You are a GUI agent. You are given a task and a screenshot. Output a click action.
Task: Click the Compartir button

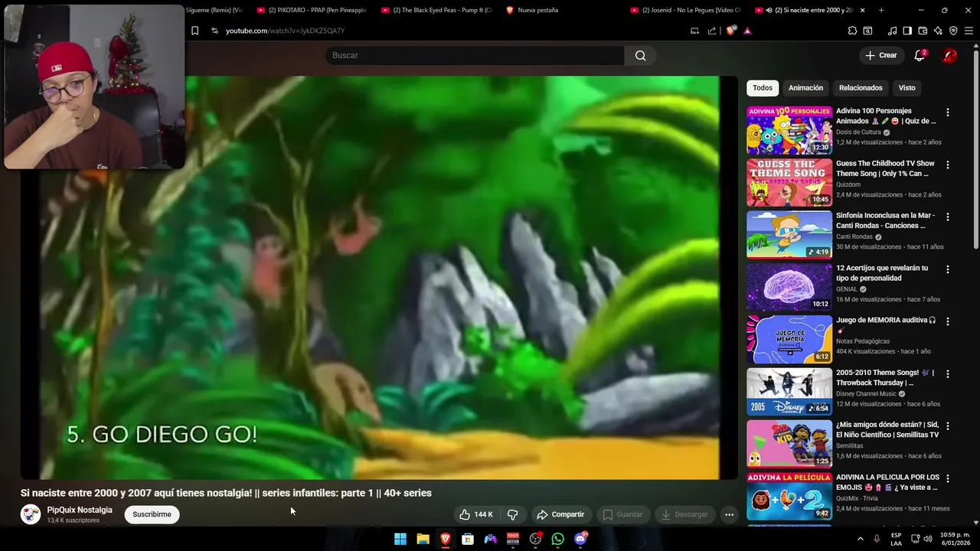560,514
